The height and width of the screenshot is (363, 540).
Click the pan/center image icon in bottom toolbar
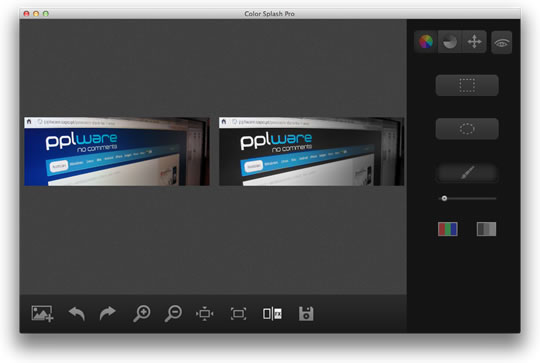pyautogui.click(x=205, y=314)
